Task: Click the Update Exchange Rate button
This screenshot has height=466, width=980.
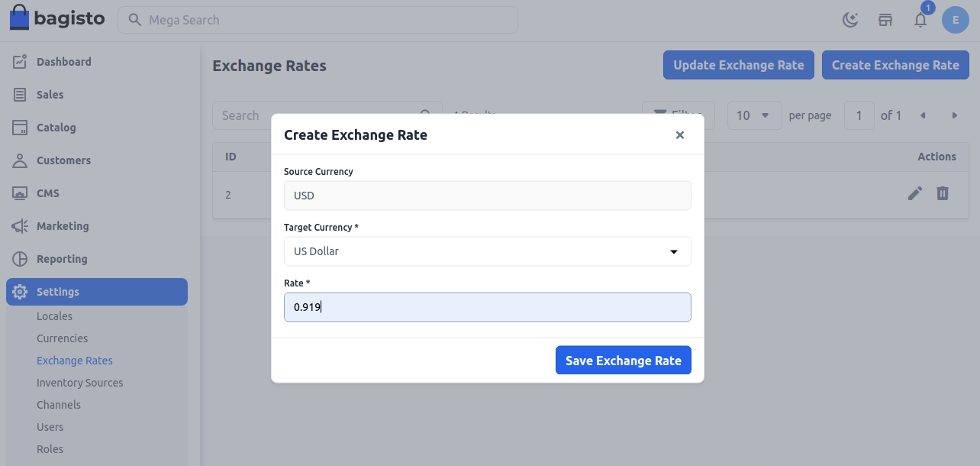Action: 738,65
